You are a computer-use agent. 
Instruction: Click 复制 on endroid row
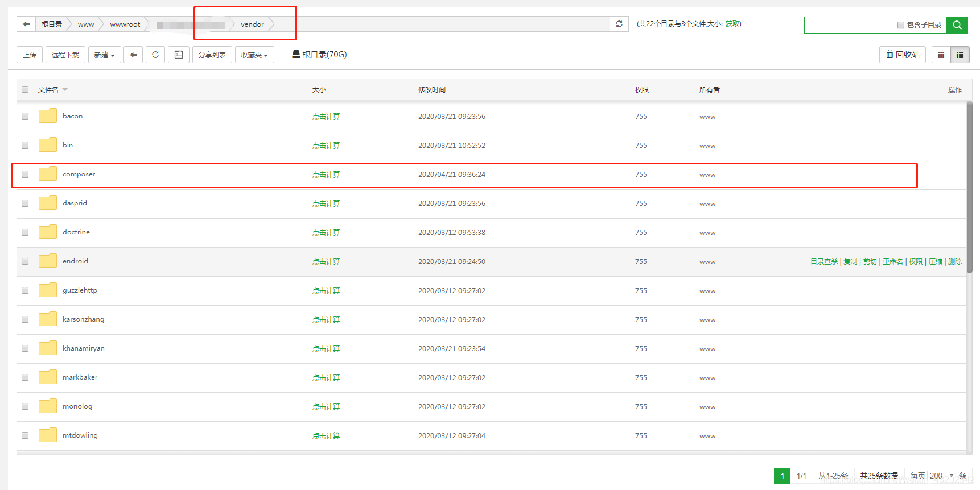click(x=850, y=262)
